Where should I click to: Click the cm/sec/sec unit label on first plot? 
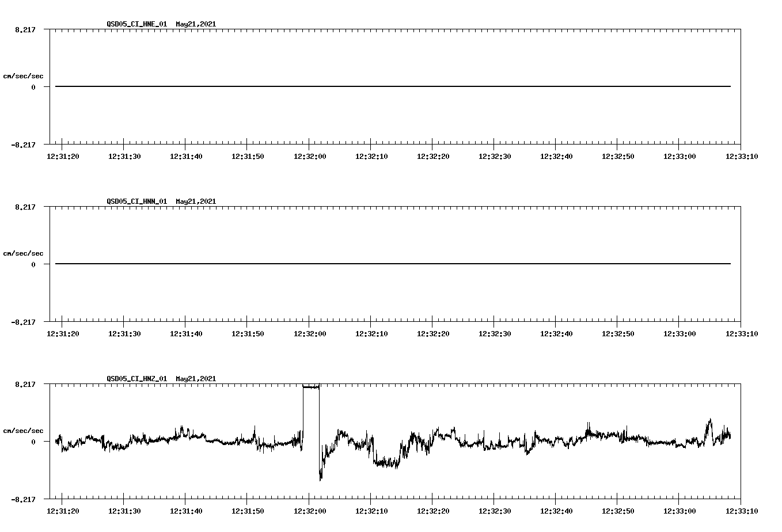[x=24, y=75]
